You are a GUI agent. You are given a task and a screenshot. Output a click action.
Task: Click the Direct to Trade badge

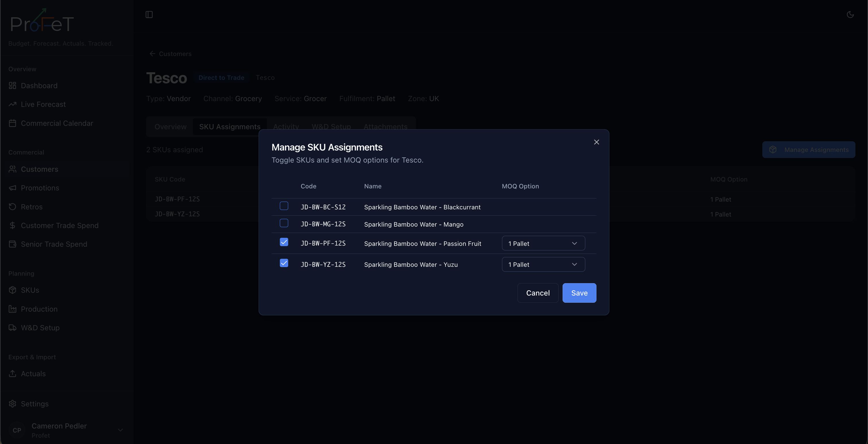pos(221,78)
